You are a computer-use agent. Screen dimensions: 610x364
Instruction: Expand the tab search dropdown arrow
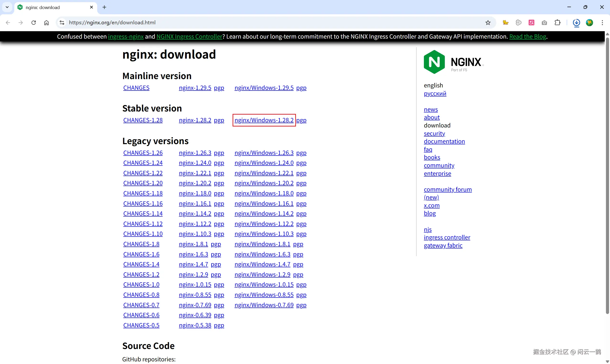(x=7, y=7)
